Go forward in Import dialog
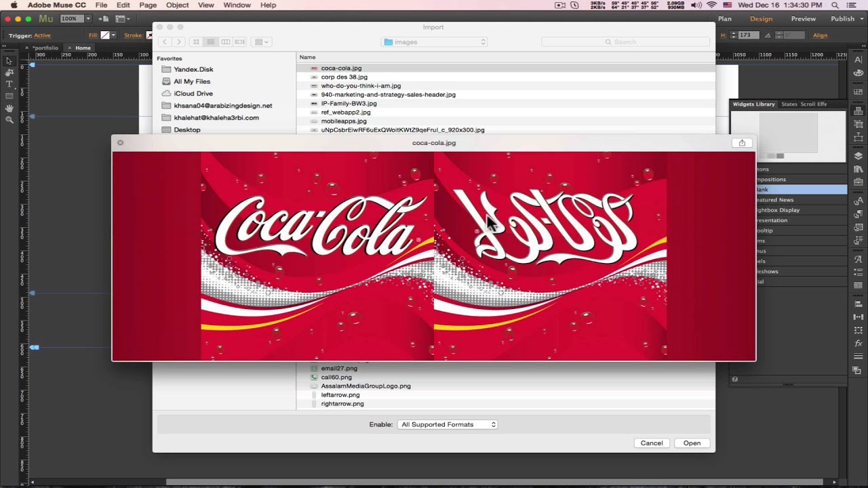The image size is (868, 488). tap(178, 42)
